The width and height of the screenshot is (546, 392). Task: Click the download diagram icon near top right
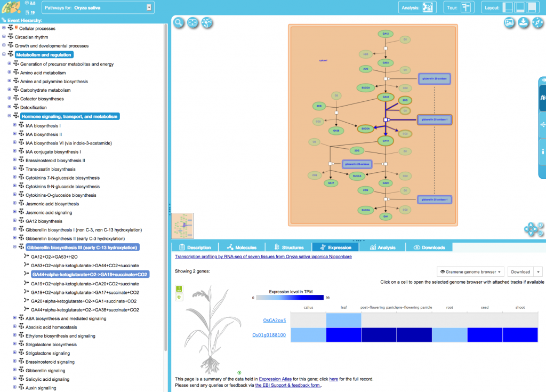pyautogui.click(x=524, y=23)
